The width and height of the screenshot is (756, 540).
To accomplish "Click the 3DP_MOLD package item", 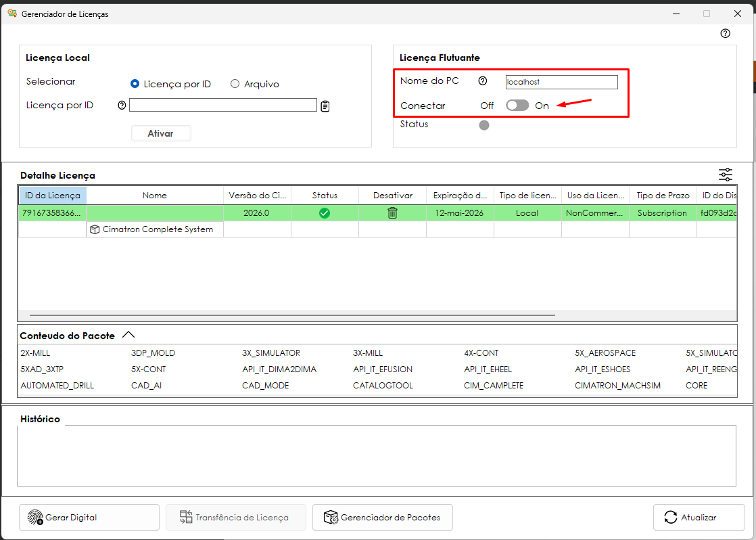I will [x=153, y=353].
